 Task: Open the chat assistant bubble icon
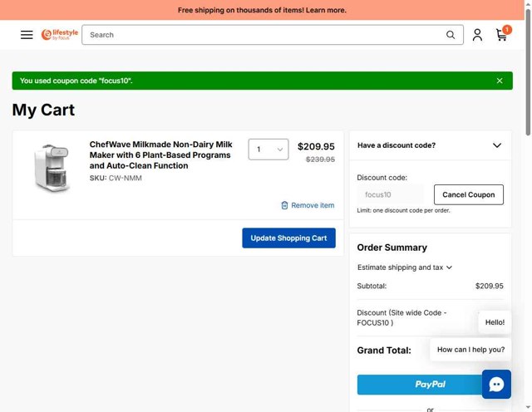tap(496, 385)
